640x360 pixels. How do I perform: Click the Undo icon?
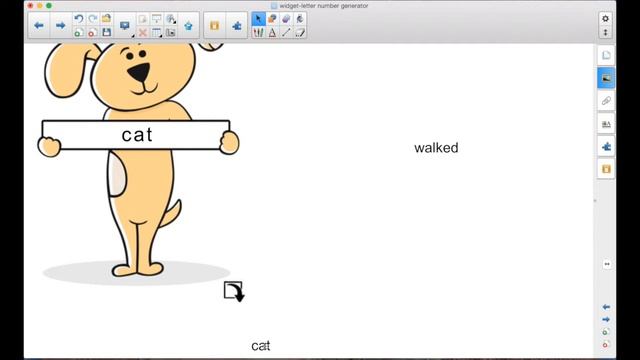pos(79,19)
